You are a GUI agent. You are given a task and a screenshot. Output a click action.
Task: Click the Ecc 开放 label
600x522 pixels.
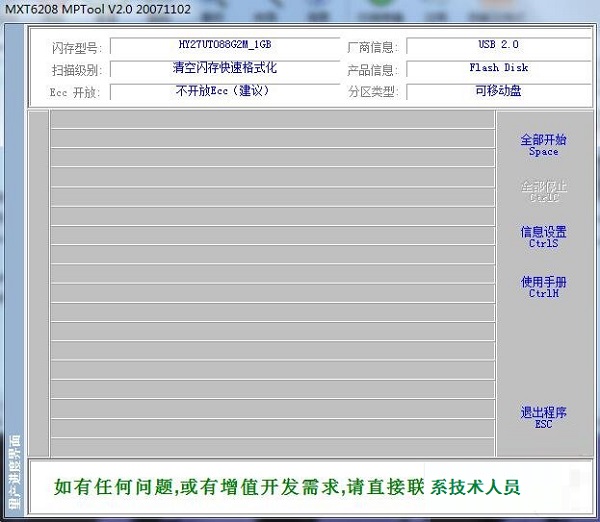[75, 93]
